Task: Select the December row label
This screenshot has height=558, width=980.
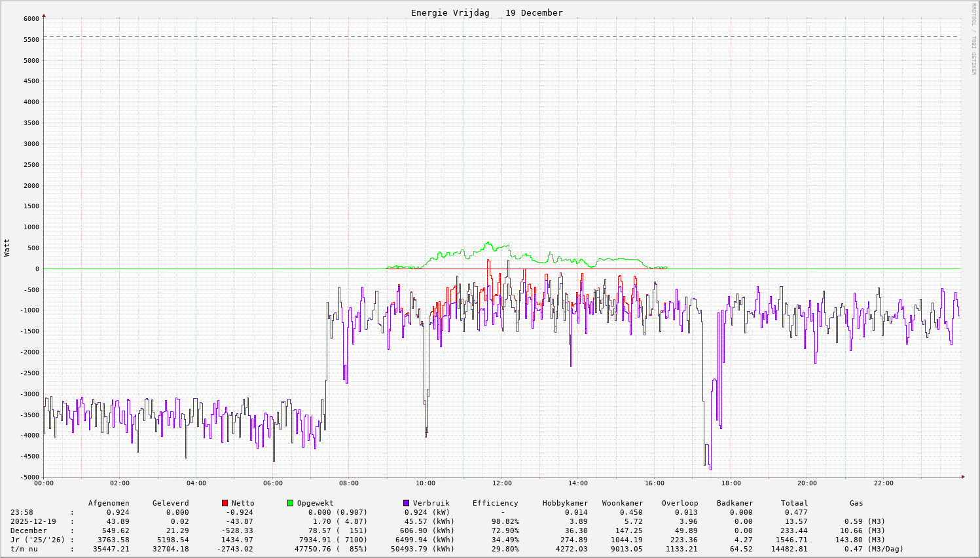Action: pos(29,530)
